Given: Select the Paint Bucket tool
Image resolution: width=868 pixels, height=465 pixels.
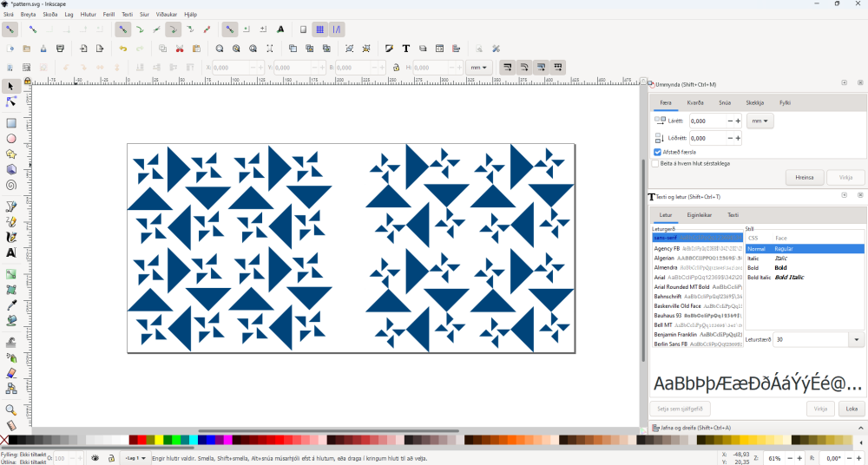Looking at the screenshot, I should point(10,320).
